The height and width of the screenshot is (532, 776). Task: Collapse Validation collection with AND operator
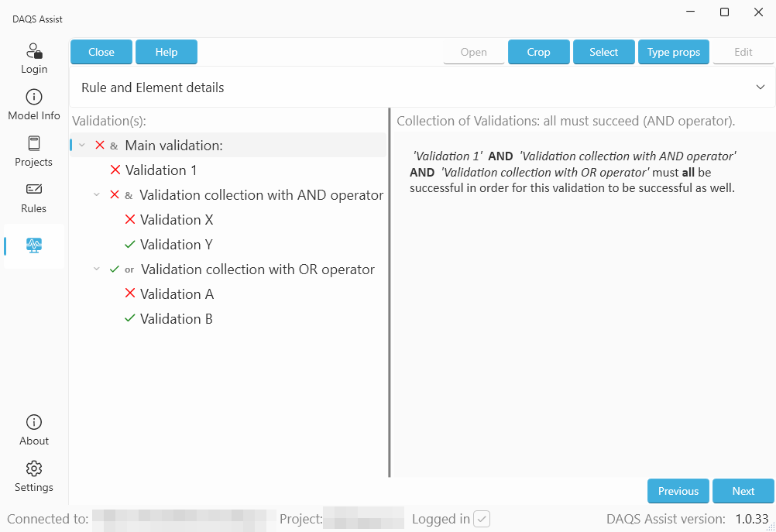pos(96,194)
